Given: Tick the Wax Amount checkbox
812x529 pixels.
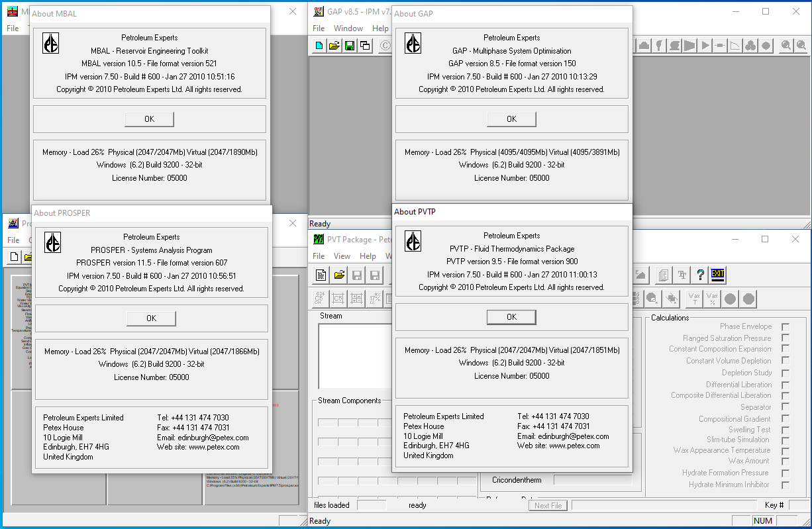Looking at the screenshot, I should 786,461.
